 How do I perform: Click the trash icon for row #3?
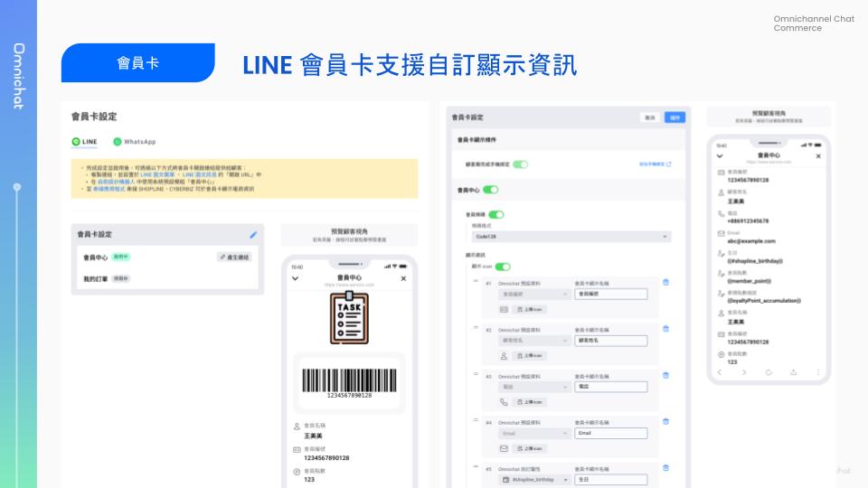[665, 375]
